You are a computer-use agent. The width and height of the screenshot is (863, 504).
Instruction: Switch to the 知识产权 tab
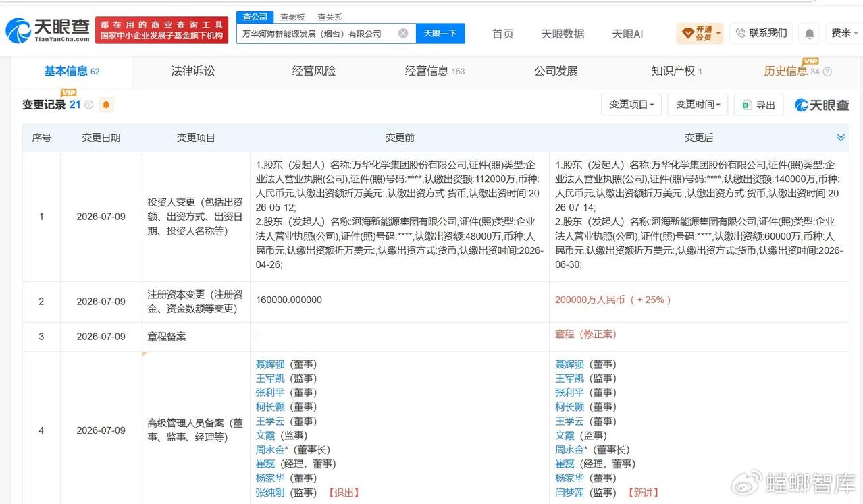pyautogui.click(x=677, y=71)
